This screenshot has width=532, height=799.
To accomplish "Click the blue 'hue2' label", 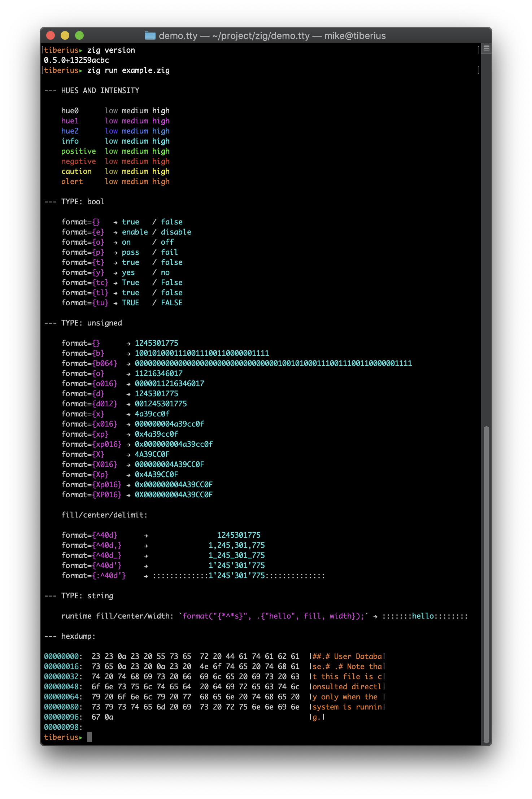I will coord(70,131).
